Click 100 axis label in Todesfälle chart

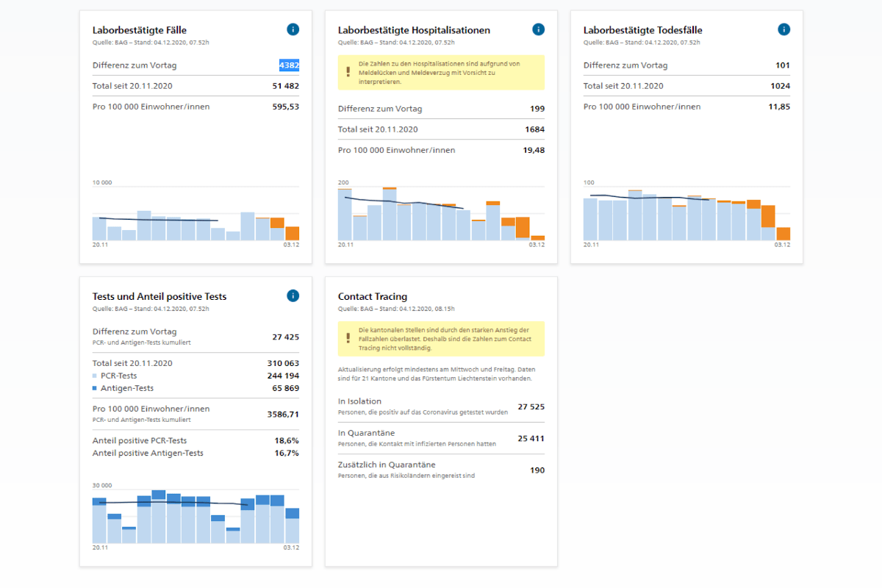(589, 182)
